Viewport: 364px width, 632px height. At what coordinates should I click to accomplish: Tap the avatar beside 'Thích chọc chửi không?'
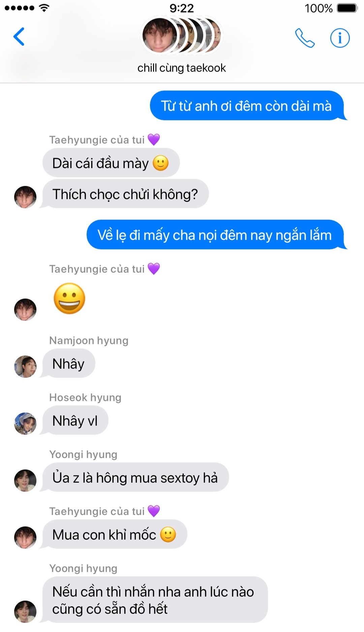tap(25, 197)
